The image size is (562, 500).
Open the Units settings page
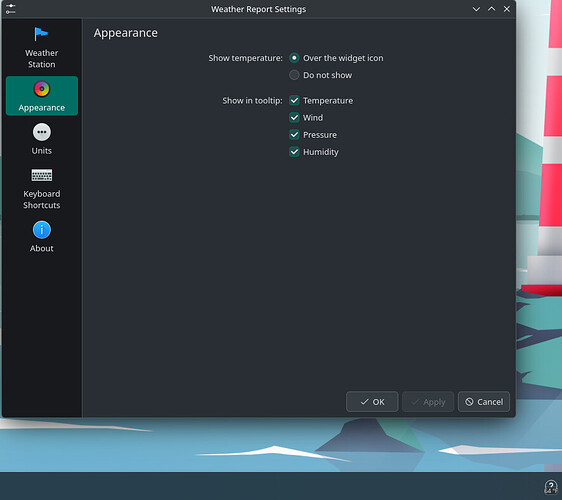pos(42,139)
